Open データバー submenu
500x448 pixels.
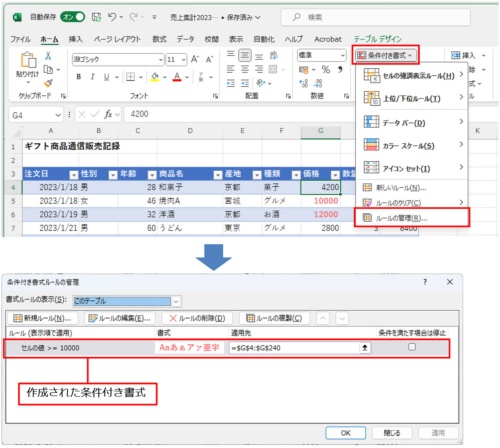[412, 122]
